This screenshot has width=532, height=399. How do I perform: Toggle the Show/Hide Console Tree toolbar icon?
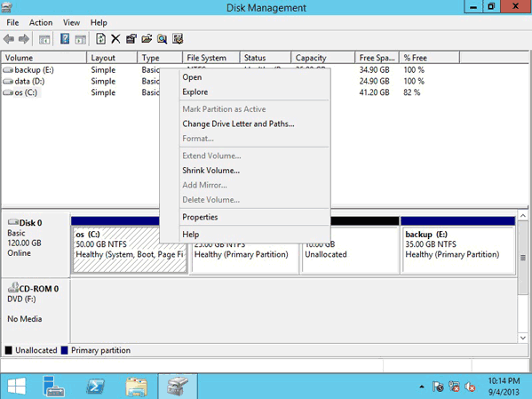click(44, 39)
